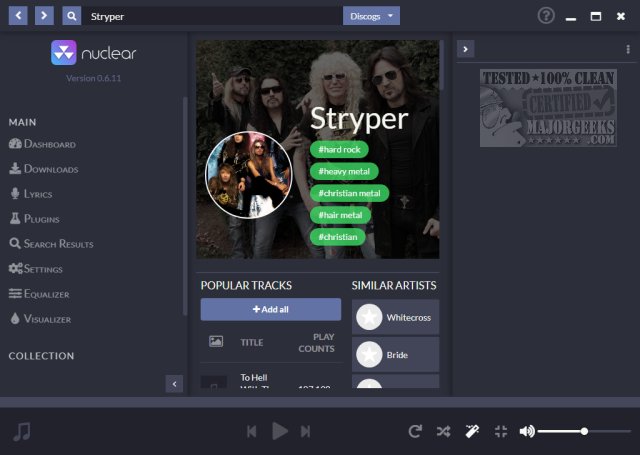Toggle mini player mode icon
This screenshot has width=640, height=455.
point(501,431)
